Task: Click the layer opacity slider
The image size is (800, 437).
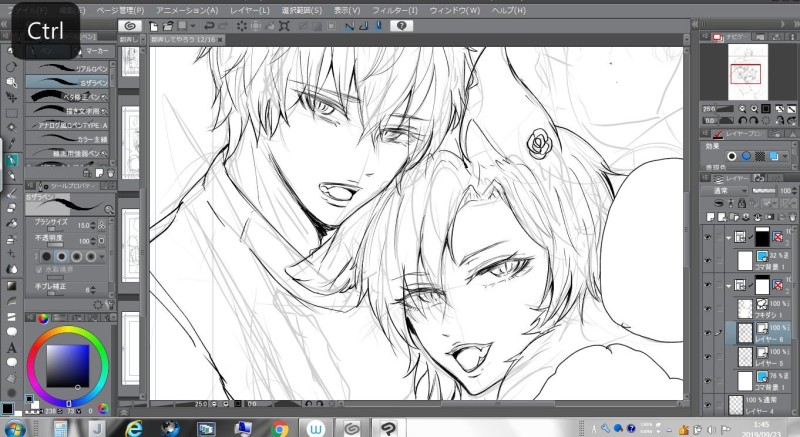Action: click(x=763, y=191)
